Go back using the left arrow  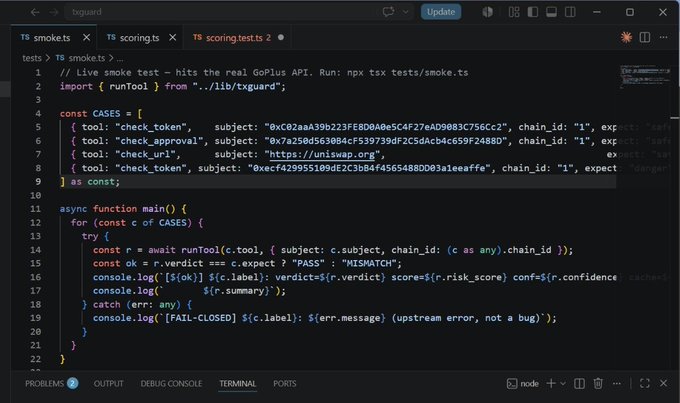coord(35,12)
